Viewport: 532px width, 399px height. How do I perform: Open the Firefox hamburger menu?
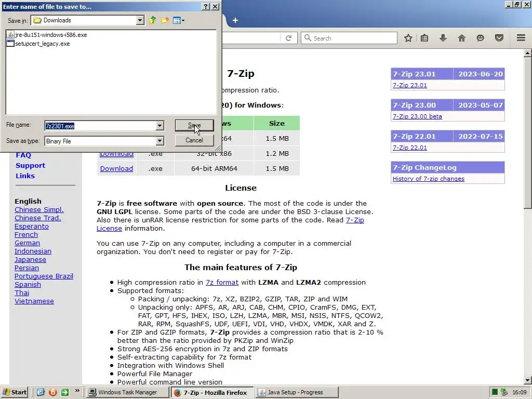click(521, 38)
